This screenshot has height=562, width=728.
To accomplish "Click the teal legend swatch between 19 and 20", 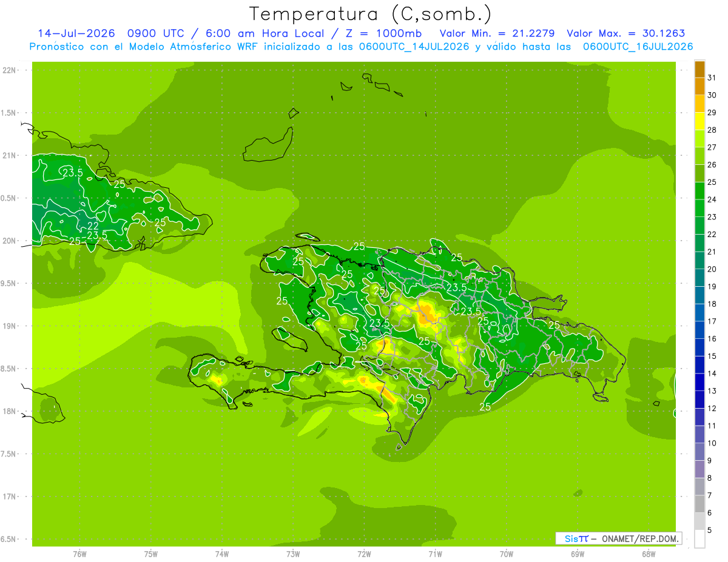I will (x=699, y=278).
